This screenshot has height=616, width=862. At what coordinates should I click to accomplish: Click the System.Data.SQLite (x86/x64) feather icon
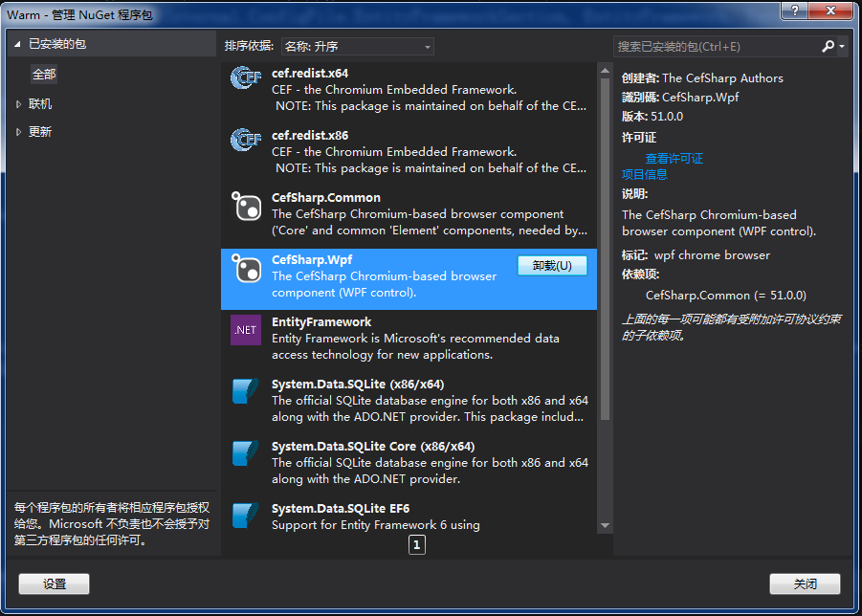(x=245, y=391)
